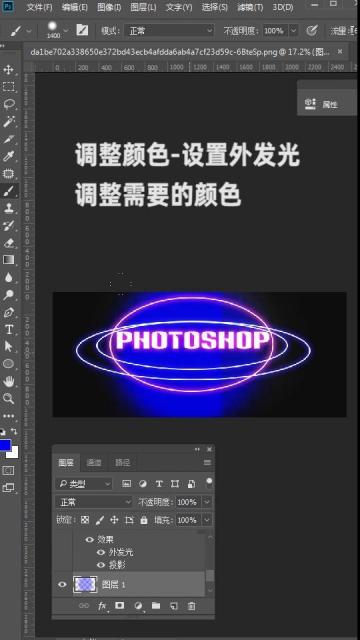
Task: Select the Horizontal Type tool
Action: tap(9, 329)
